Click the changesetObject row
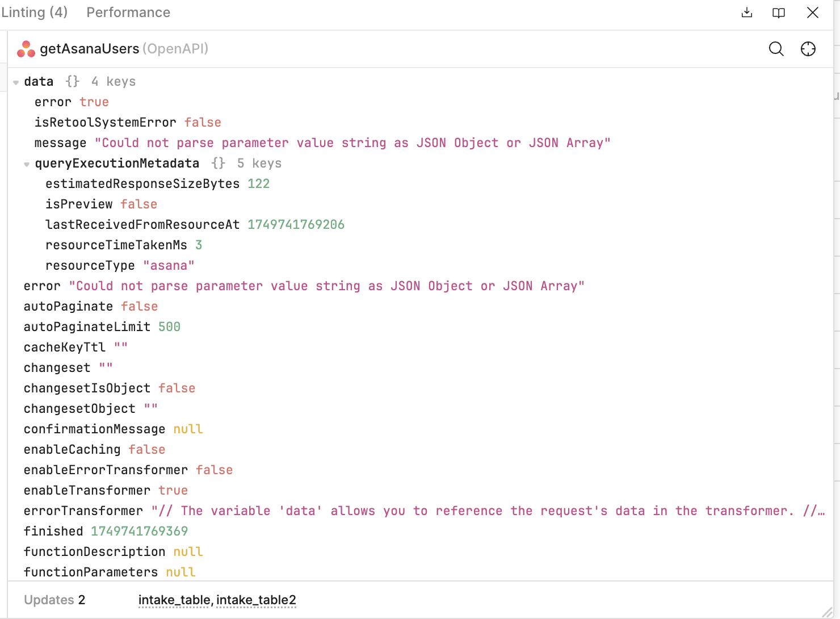Viewport: 840px width, 619px height. click(x=91, y=409)
